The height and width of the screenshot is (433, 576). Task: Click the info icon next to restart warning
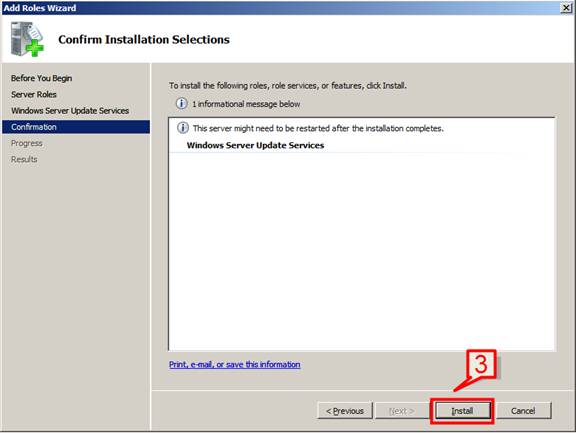[x=183, y=128]
